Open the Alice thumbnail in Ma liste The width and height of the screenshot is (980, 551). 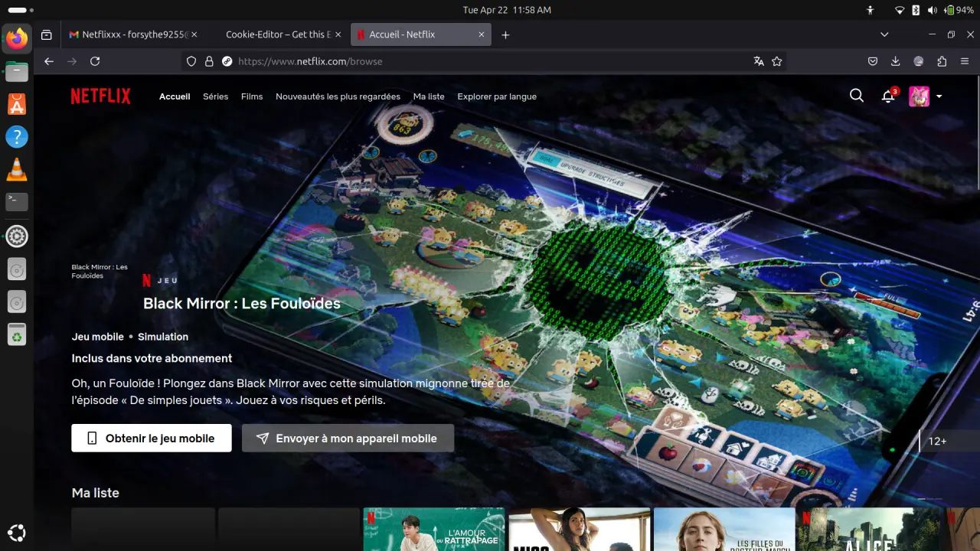pos(870,529)
